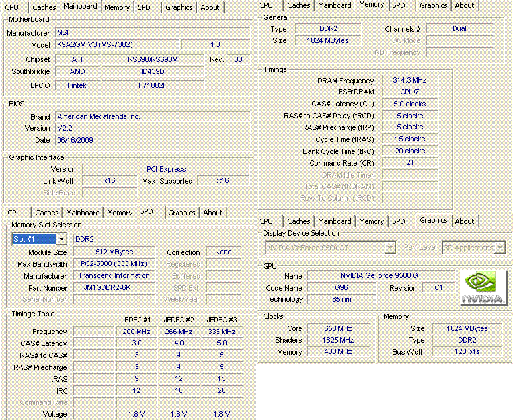Open the NVIDIA GeForce 9500 GT display device dropdown
The height and width of the screenshot is (420, 513).
tap(389, 248)
